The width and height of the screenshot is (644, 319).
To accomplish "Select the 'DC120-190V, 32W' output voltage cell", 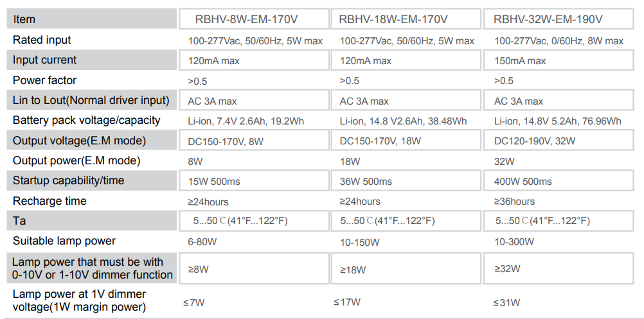I will [x=534, y=141].
